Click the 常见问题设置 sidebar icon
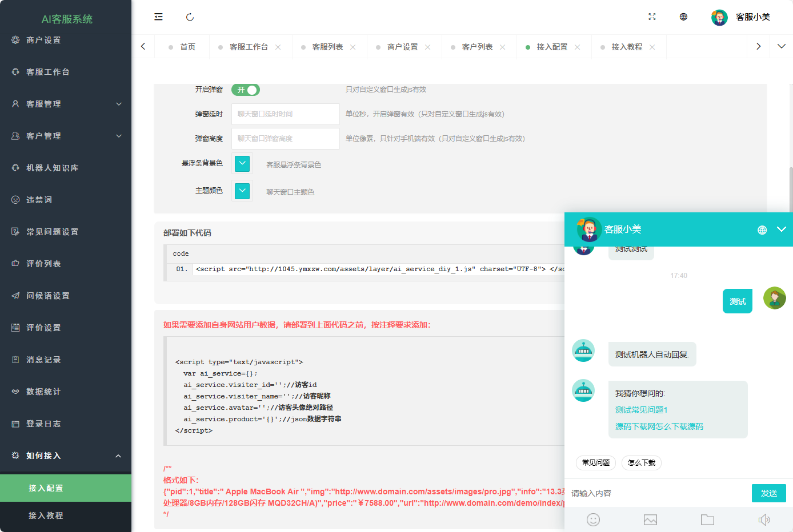 15,232
